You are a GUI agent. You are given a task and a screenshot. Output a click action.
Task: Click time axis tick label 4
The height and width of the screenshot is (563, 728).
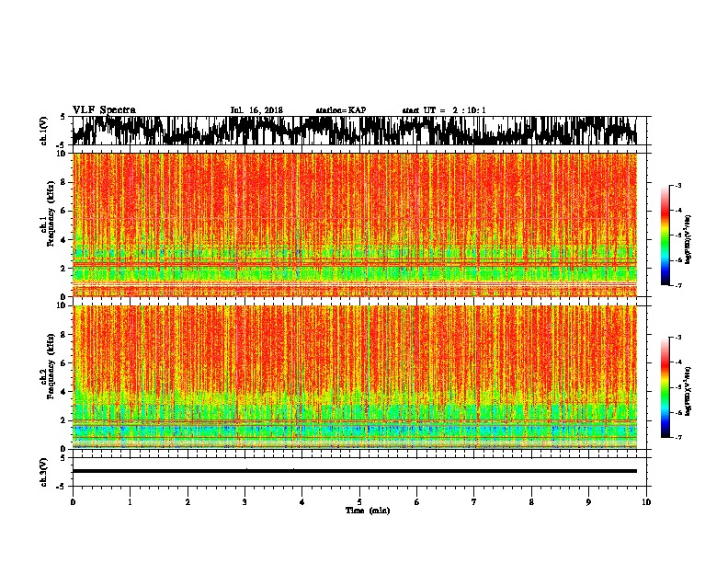(x=302, y=502)
